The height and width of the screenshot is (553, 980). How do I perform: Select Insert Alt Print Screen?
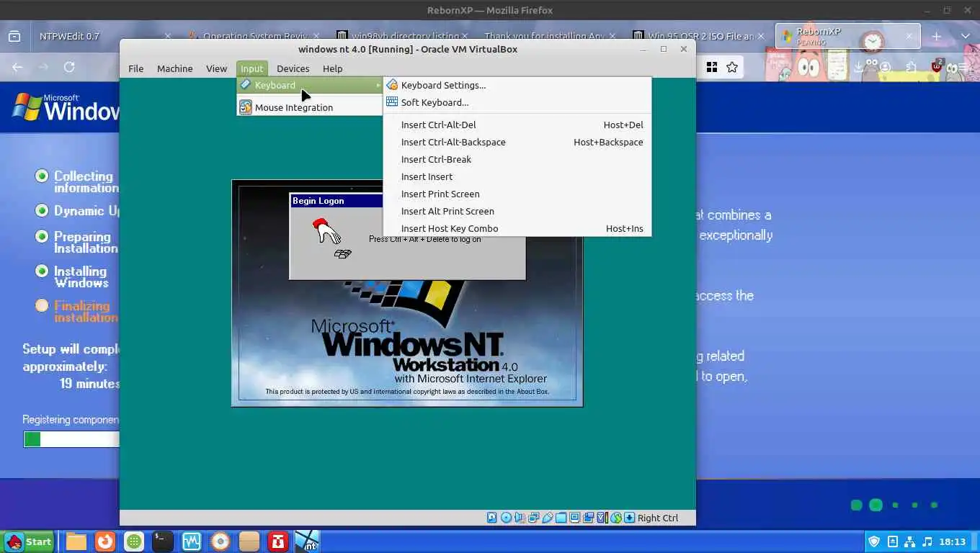coord(517,211)
